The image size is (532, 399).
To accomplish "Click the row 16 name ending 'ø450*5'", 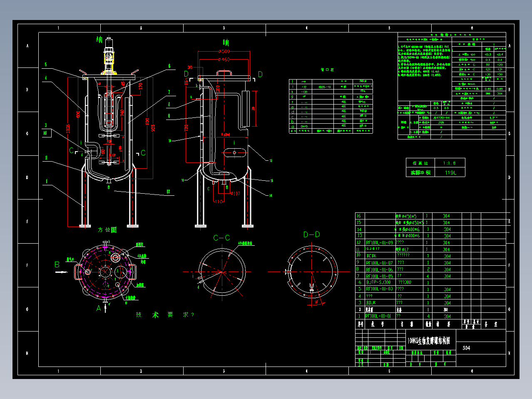I will 406,216.
